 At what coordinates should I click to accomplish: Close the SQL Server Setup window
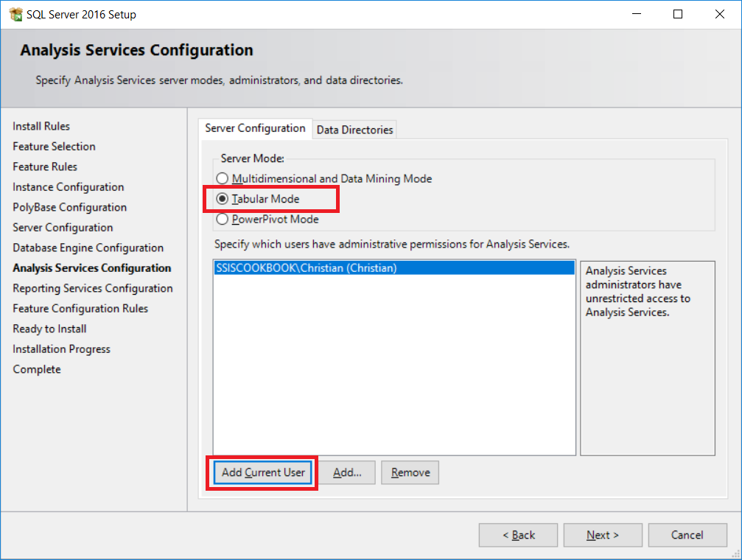tap(719, 14)
